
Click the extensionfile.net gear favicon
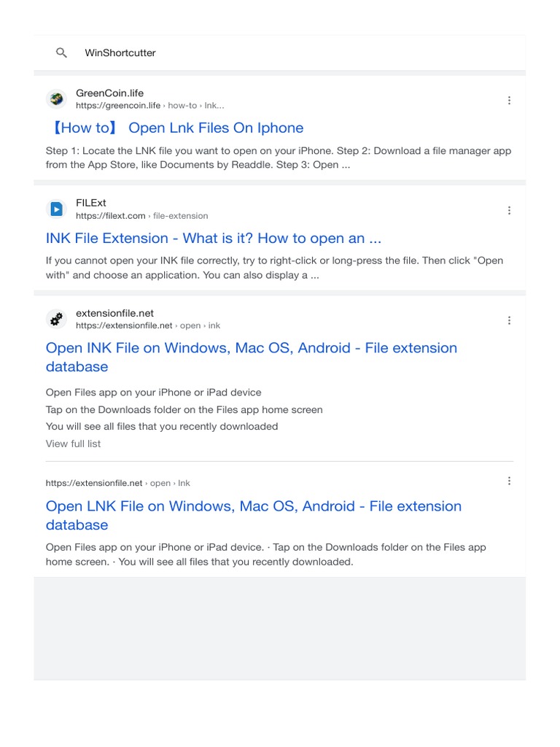pyautogui.click(x=56, y=320)
